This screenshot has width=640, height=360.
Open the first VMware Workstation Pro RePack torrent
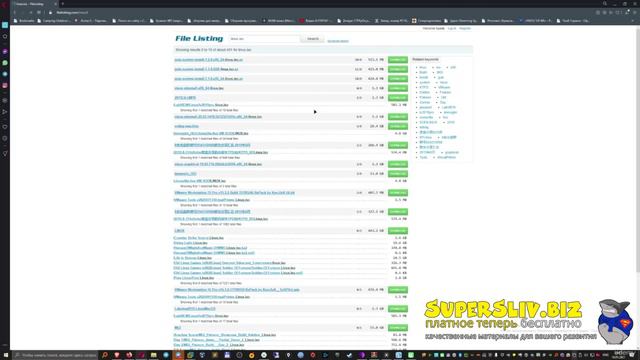click(234, 193)
